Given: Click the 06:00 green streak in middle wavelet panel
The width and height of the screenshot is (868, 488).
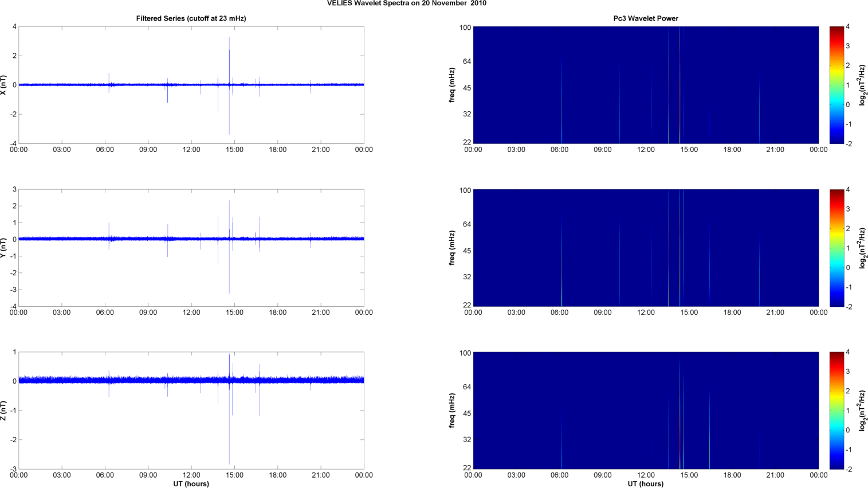Looking at the screenshot, I should click(561, 281).
